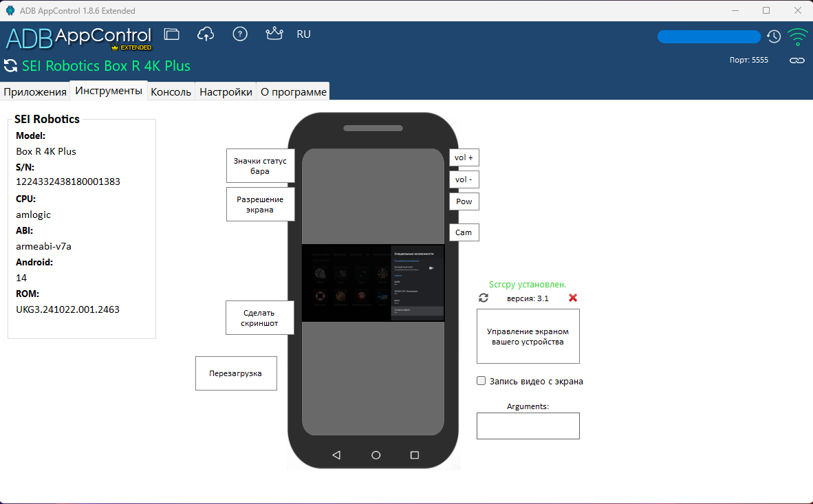The image size is (813, 504).
Task: Click the phone Recents square icon
Action: pos(415,454)
